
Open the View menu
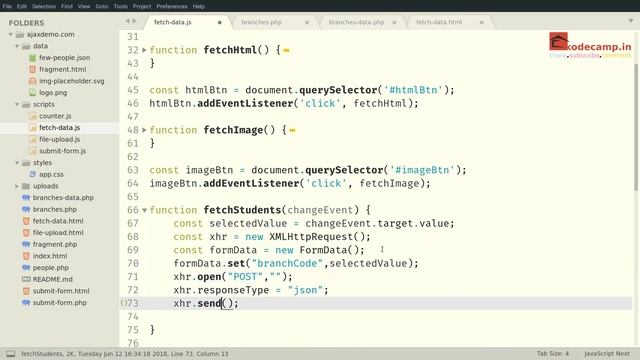pyautogui.click(x=84, y=6)
